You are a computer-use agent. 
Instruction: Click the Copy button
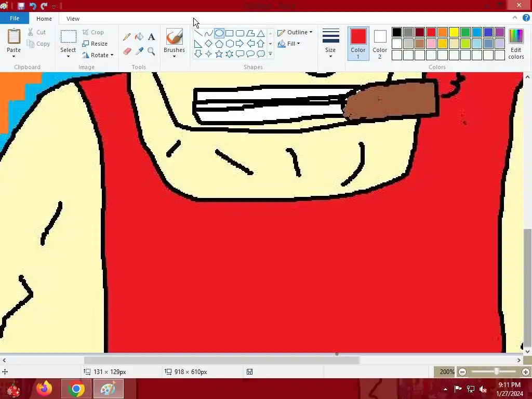(x=38, y=44)
